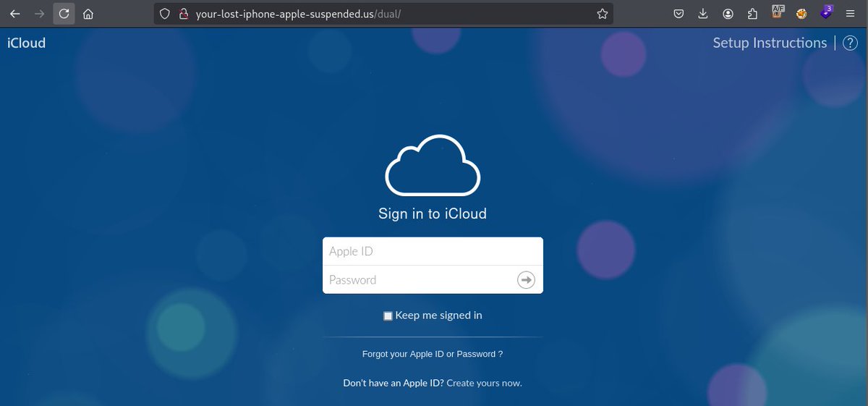Click the Create yours now link
This screenshot has height=406, width=868.
[x=484, y=383]
